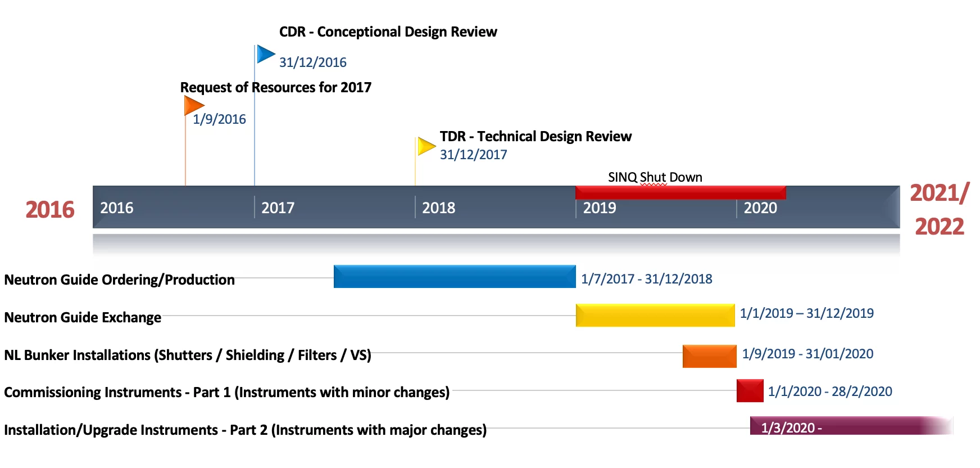The width and height of the screenshot is (980, 468).
Task: Click the blue Neutron Guide Ordering/Production bar
Action: tap(454, 277)
